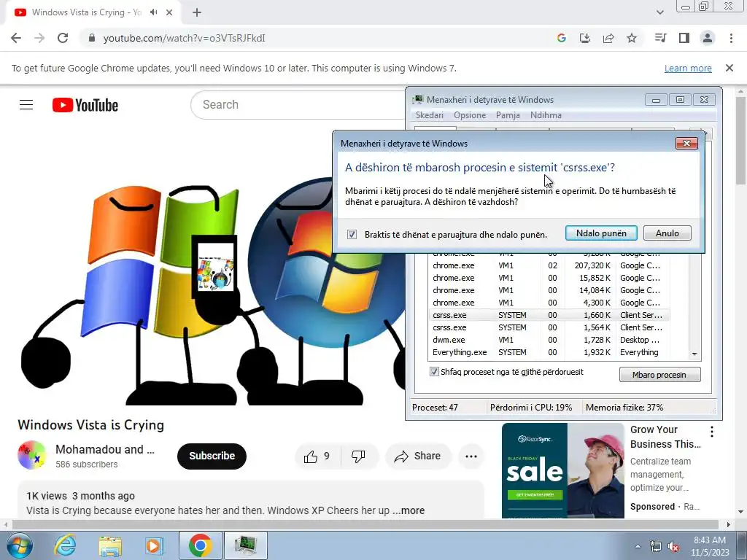
Task: Open Windows Explorer folder in taskbar
Action: pos(110,545)
